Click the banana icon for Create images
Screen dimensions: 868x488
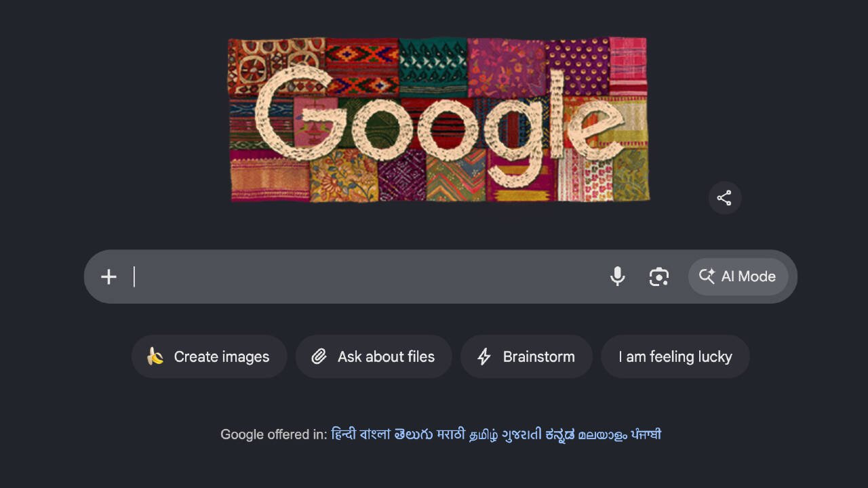[155, 357]
